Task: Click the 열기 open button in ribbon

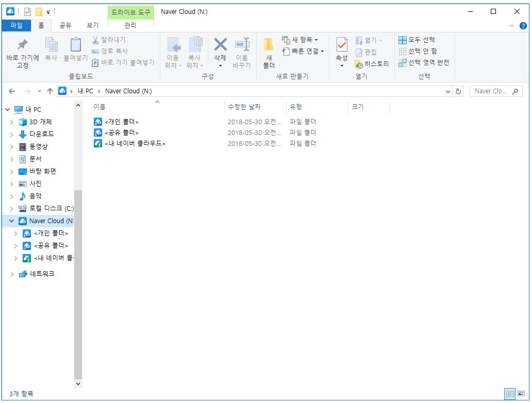Action: point(369,40)
